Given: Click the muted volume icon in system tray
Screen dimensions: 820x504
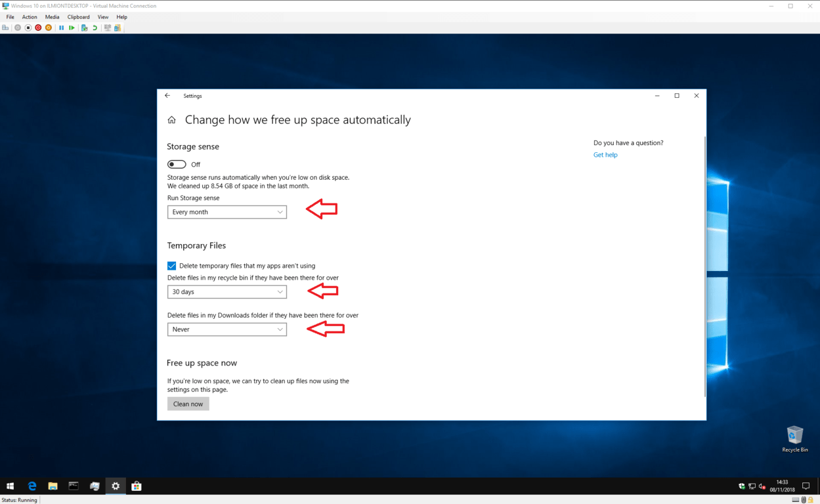Looking at the screenshot, I should [761, 486].
